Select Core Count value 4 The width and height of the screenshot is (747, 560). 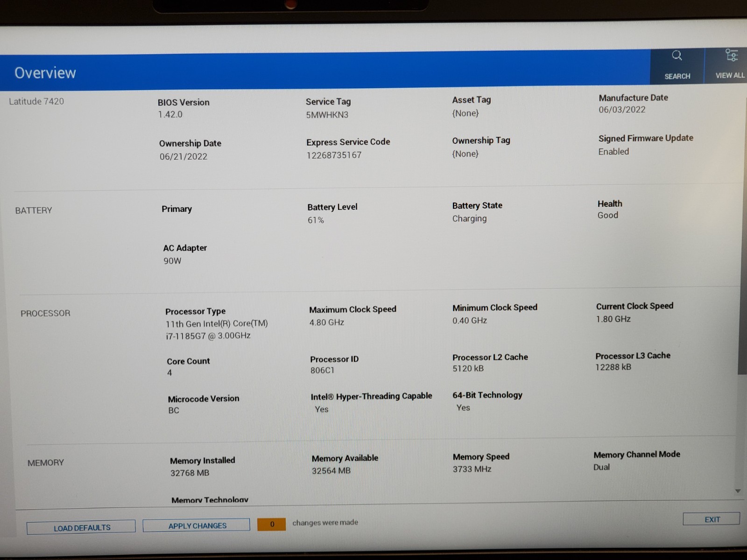169,373
